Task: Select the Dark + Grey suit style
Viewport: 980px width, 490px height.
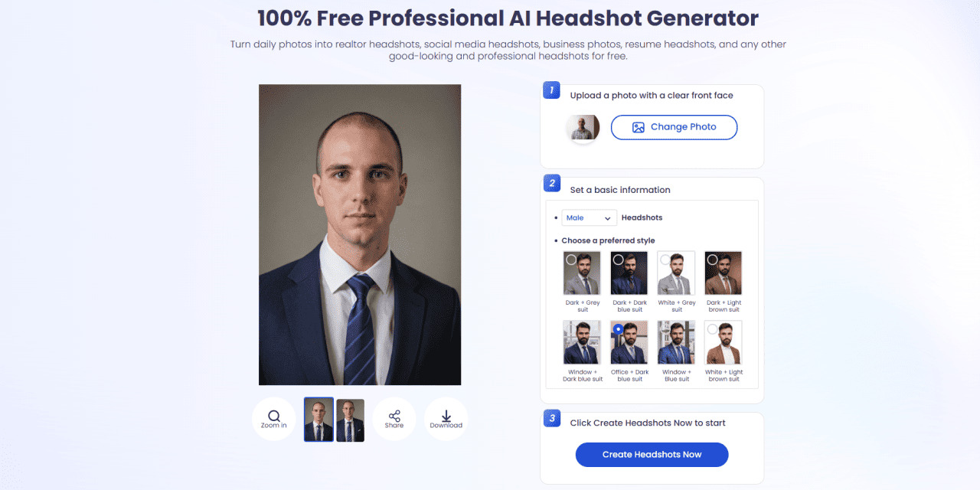Action: coord(583,273)
